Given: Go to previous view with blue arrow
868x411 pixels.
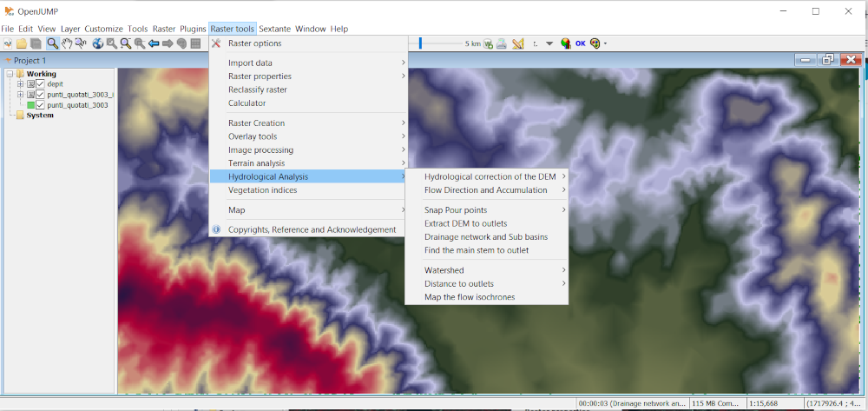Looking at the screenshot, I should tap(154, 43).
